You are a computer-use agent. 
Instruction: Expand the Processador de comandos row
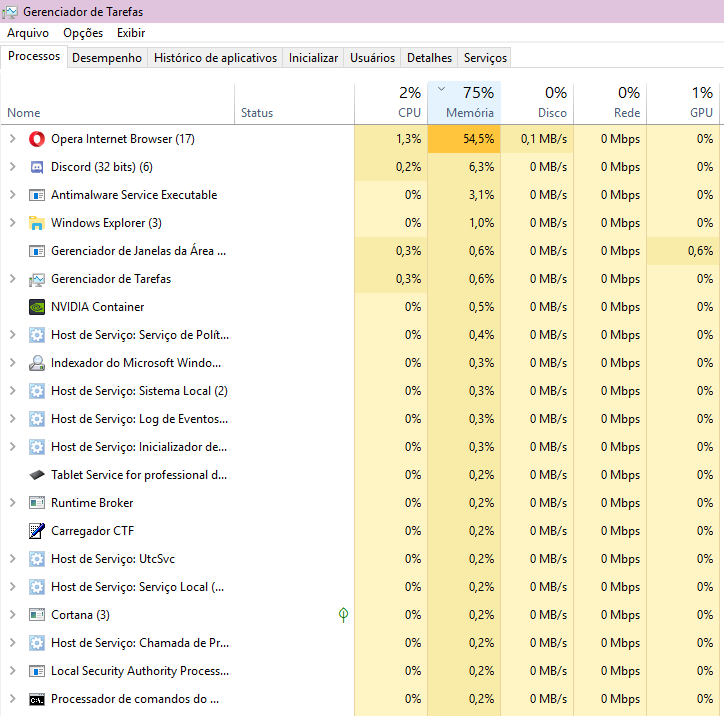click(13, 699)
